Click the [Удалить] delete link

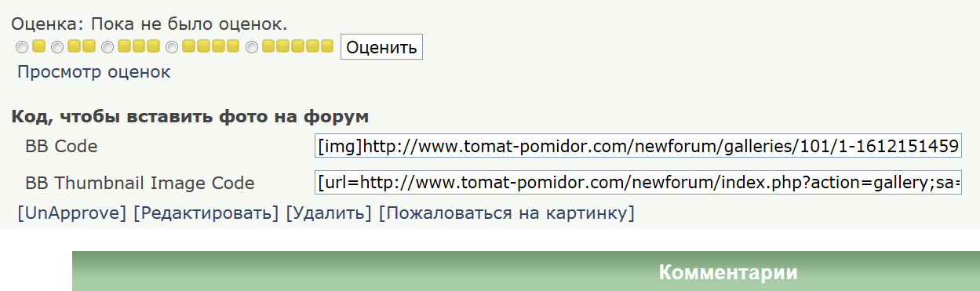click(x=329, y=213)
